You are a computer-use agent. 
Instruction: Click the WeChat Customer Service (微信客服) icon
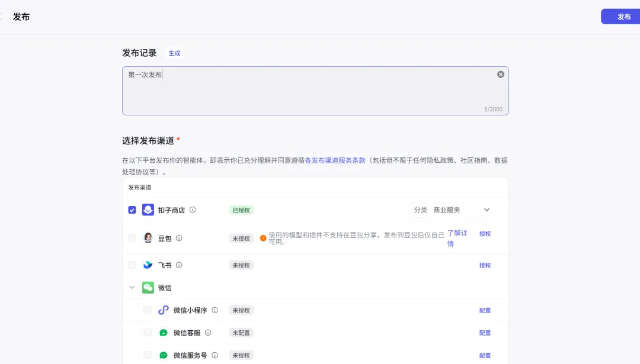pyautogui.click(x=164, y=333)
